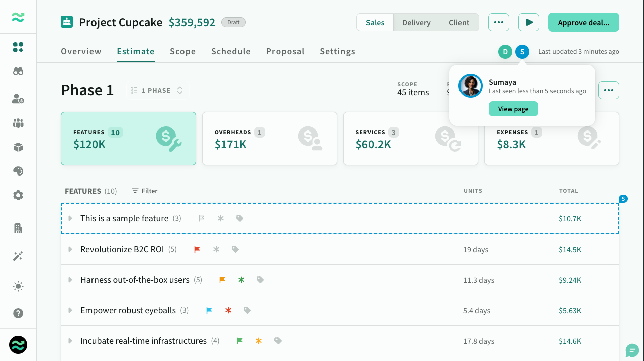Switch to Delivery view toggle
Viewport: 644px width, 361px height.
[416, 23]
